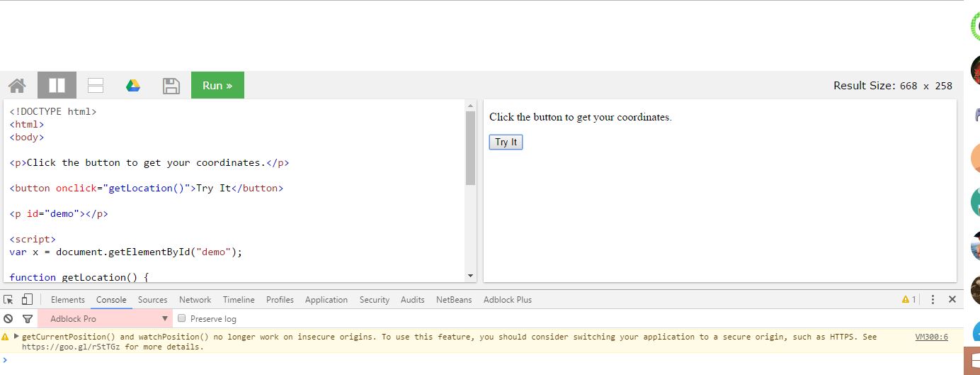The image size is (980, 375).
Task: Open source link VM300:6
Action: click(931, 337)
